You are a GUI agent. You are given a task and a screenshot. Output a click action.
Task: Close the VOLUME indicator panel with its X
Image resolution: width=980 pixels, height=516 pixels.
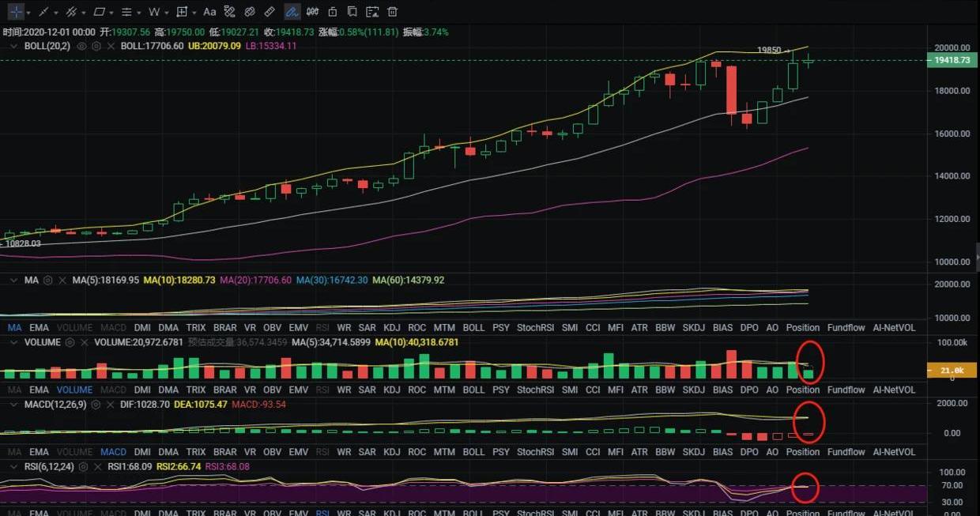(84, 343)
